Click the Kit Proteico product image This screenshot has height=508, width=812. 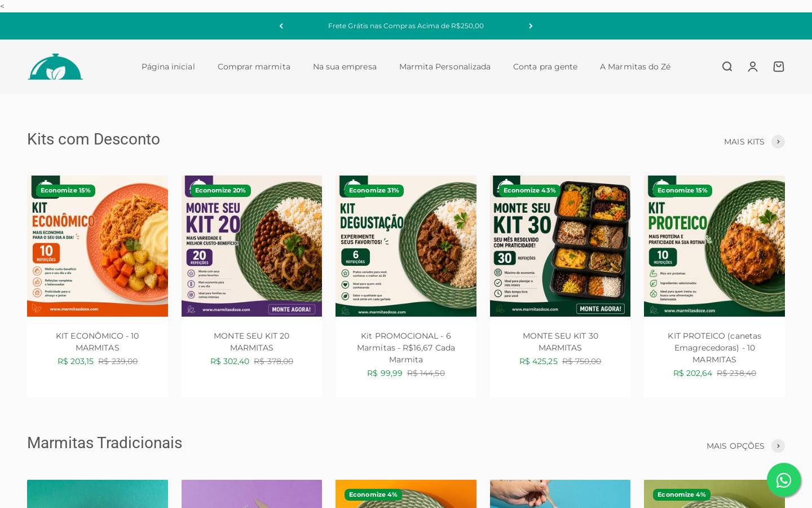pos(714,246)
